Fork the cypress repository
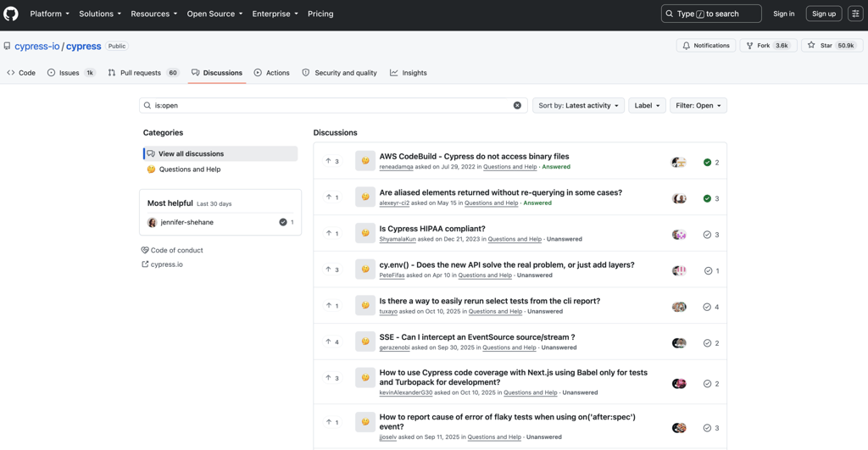868x450 pixels. 768,46
